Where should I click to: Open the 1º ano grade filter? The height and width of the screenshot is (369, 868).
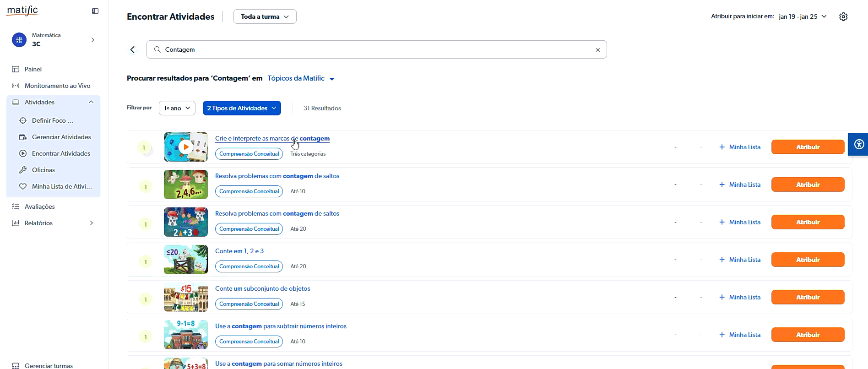tap(177, 108)
